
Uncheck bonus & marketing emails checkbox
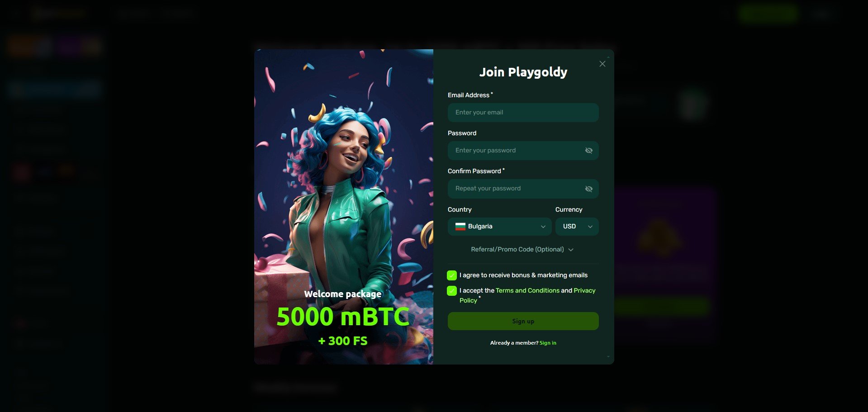click(x=451, y=275)
